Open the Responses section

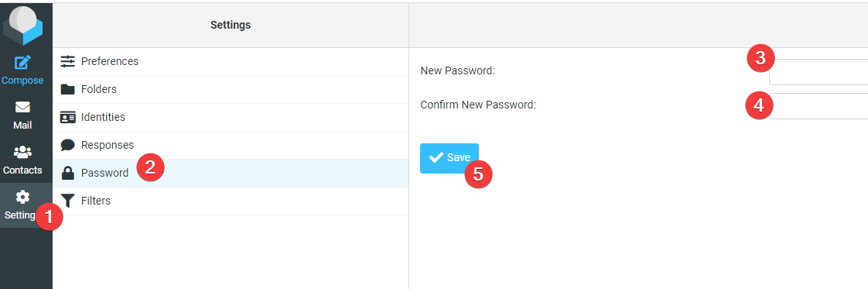(231, 145)
